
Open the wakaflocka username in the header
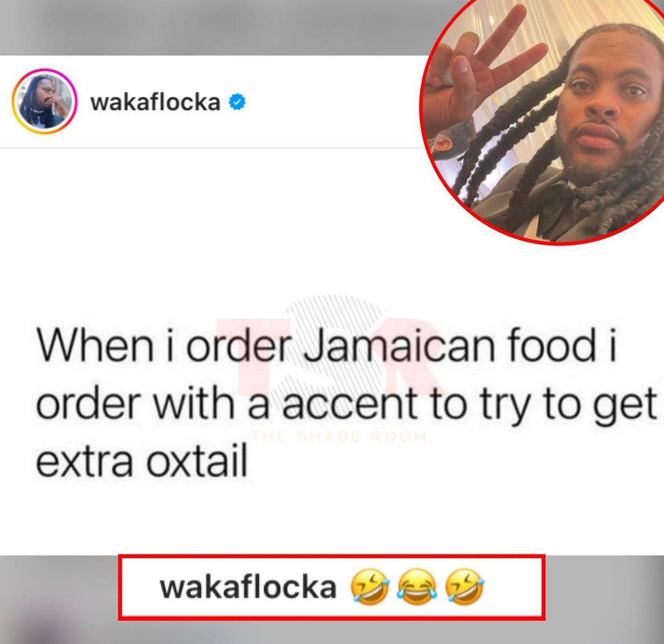click(155, 102)
